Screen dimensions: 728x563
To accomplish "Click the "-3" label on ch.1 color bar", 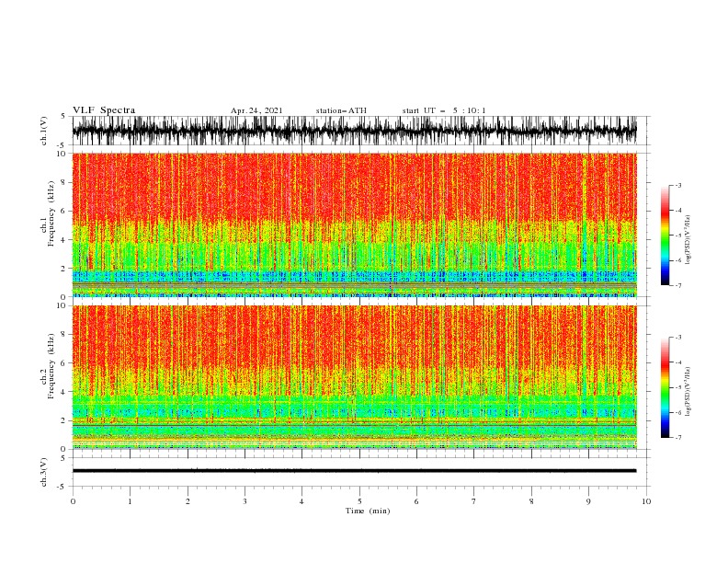I will [x=677, y=185].
